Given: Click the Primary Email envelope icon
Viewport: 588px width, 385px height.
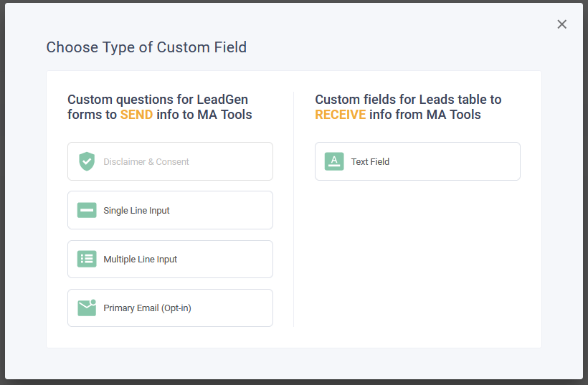Looking at the screenshot, I should (x=87, y=308).
